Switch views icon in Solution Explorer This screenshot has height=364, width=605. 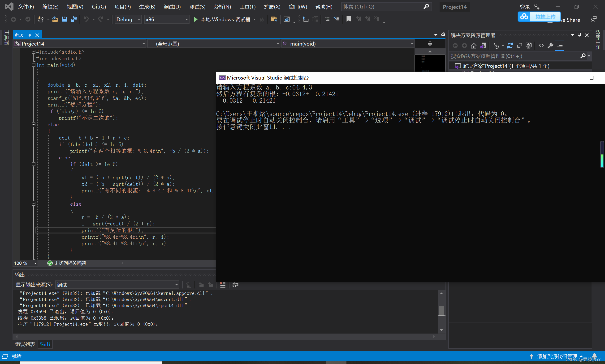tap(483, 46)
